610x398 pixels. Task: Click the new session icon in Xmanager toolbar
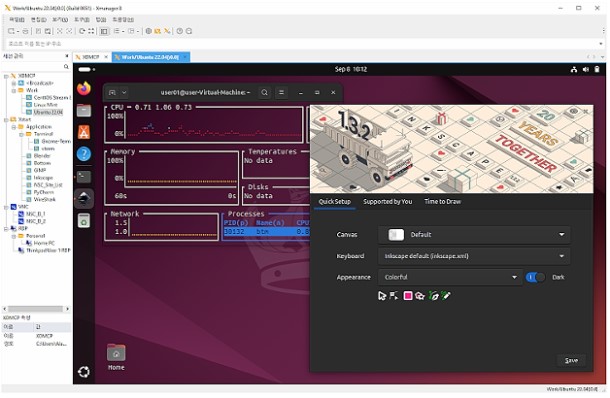pyautogui.click(x=11, y=31)
